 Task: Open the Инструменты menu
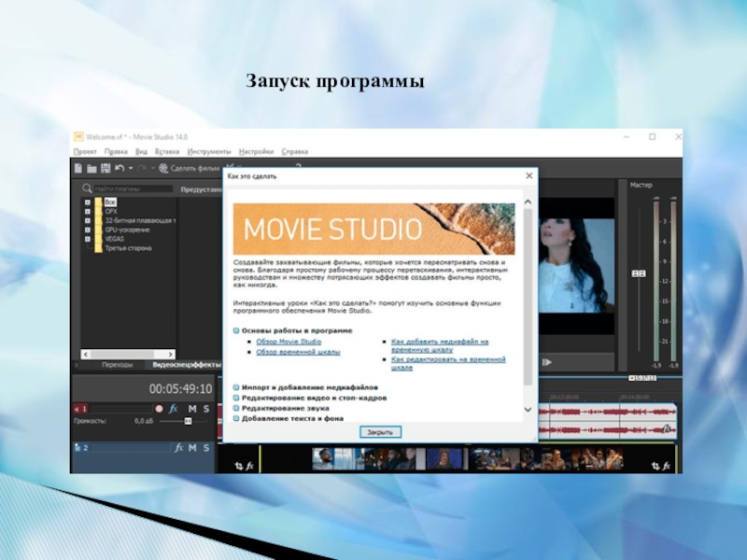tap(208, 150)
